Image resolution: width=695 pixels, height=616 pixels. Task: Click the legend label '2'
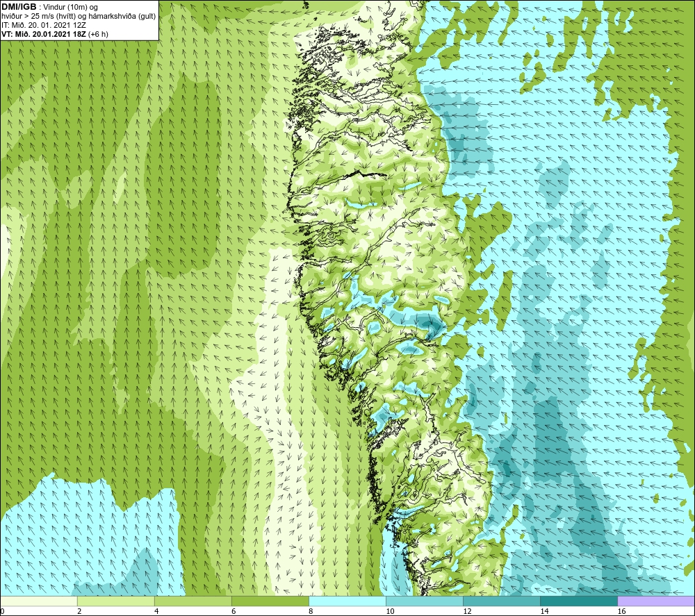79,611
